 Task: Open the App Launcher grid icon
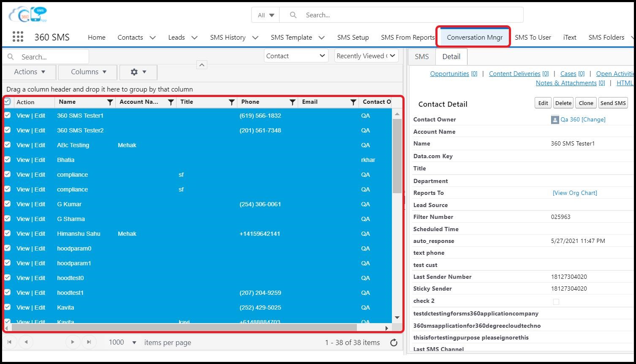18,37
